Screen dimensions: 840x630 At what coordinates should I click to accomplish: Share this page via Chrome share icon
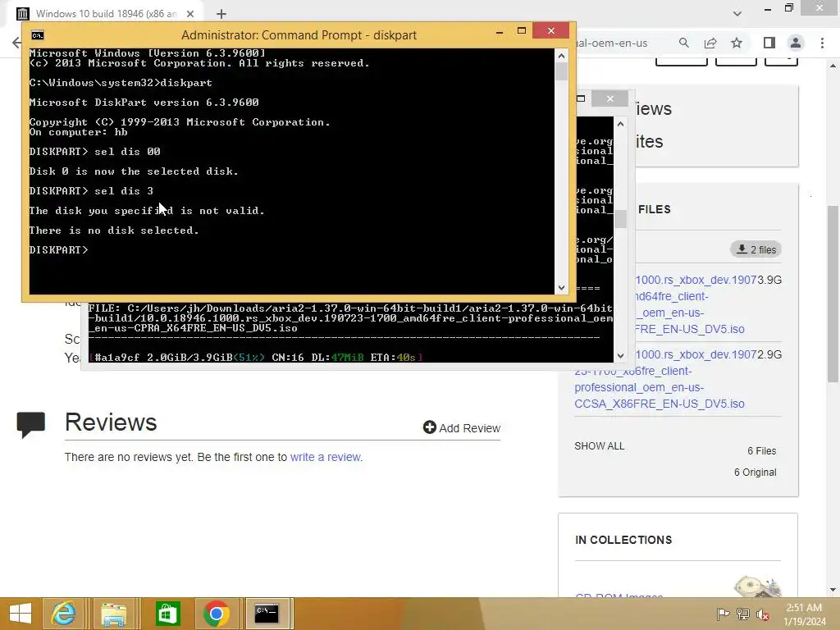tap(710, 43)
